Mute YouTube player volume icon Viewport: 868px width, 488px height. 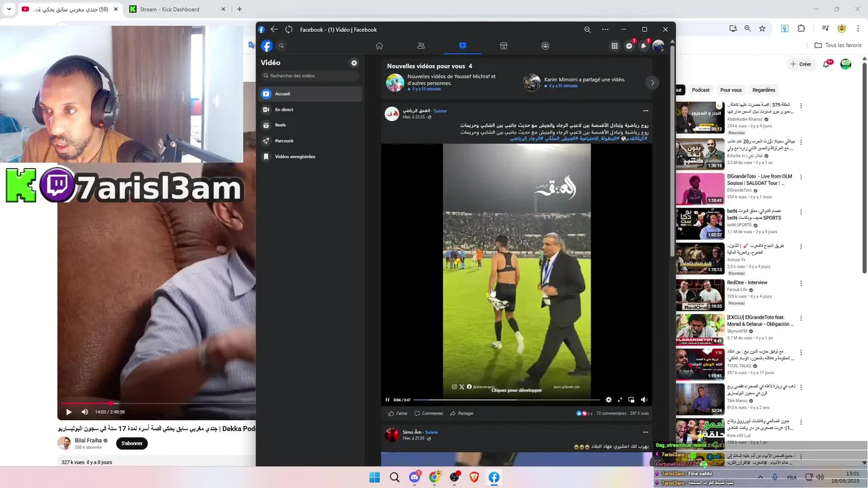point(85,411)
